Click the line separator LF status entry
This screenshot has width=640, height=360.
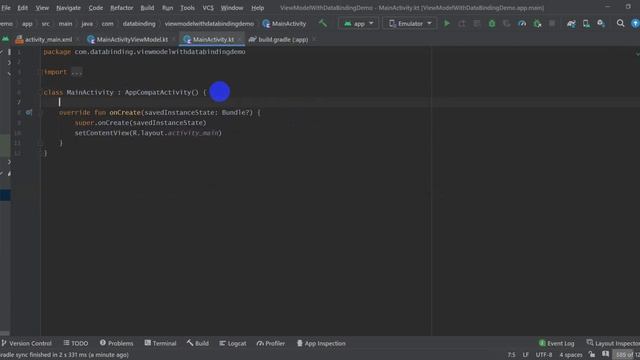click(x=525, y=355)
